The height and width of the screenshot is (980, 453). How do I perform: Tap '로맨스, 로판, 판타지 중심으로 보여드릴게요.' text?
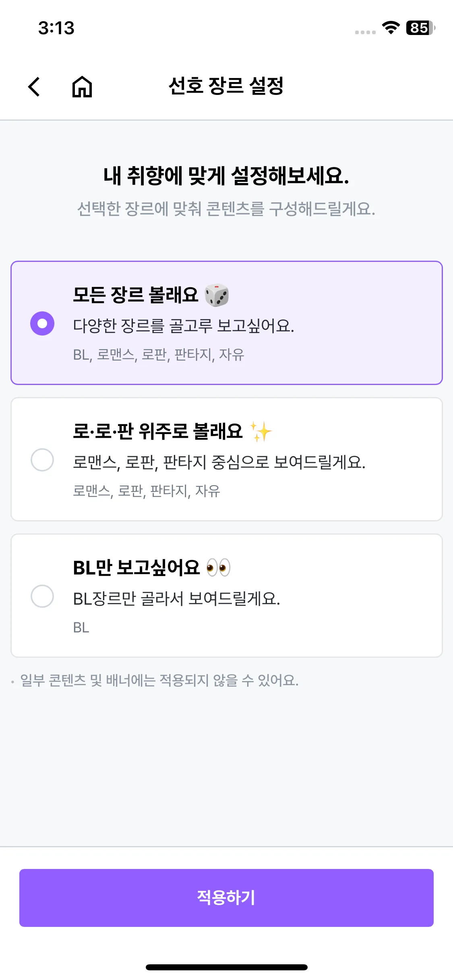click(219, 462)
